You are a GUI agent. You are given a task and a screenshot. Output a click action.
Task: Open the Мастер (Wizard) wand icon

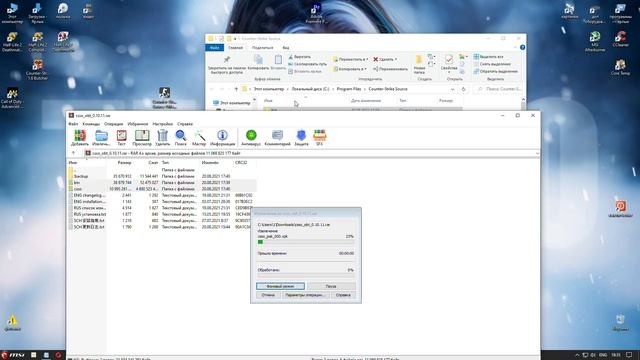(199, 136)
